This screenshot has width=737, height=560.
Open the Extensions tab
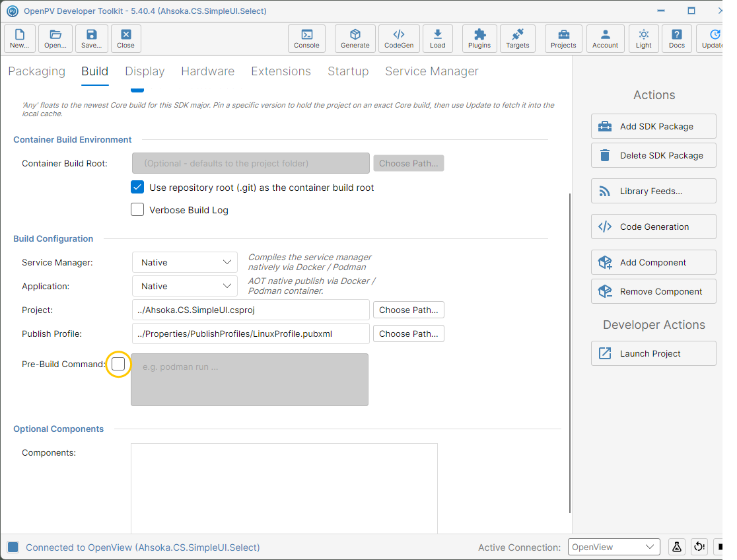coord(281,71)
